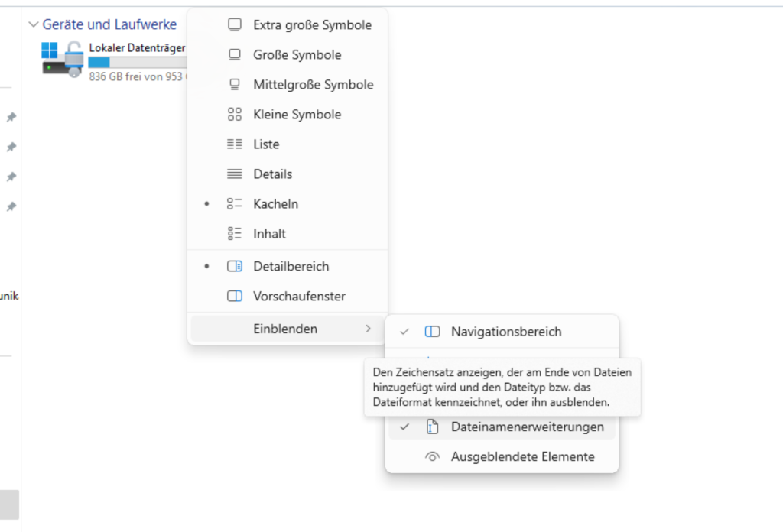Click the Kleine Symbole grid icon
The width and height of the screenshot is (783, 532).
(234, 114)
